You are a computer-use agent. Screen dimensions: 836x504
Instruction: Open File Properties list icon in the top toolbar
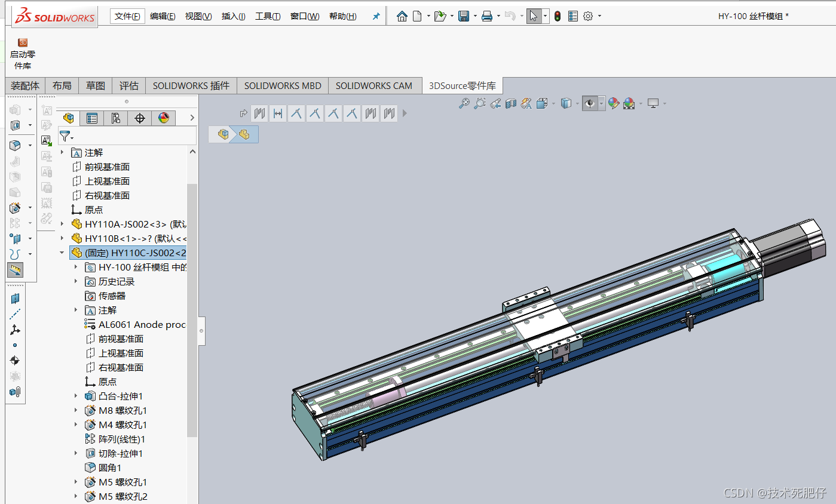coord(572,16)
